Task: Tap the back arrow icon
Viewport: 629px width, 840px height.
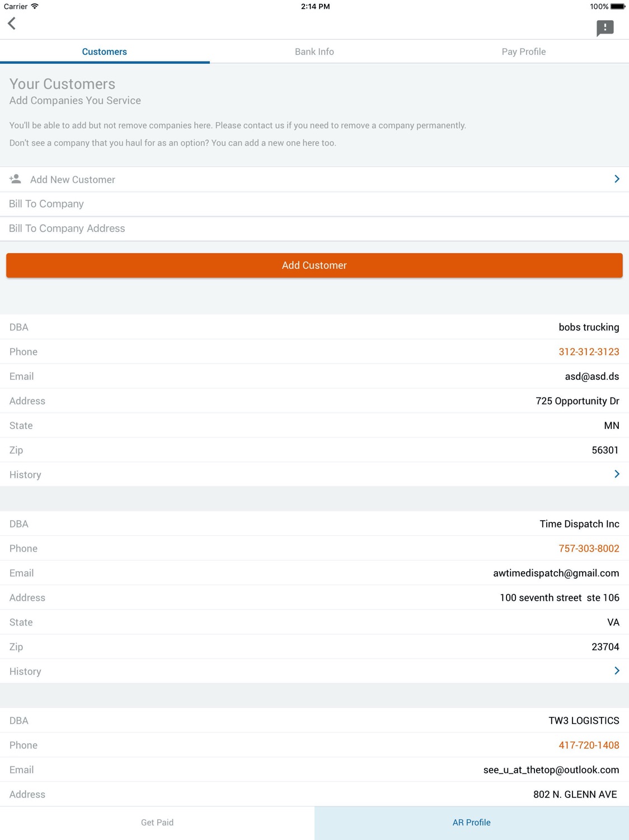Action: [12, 24]
